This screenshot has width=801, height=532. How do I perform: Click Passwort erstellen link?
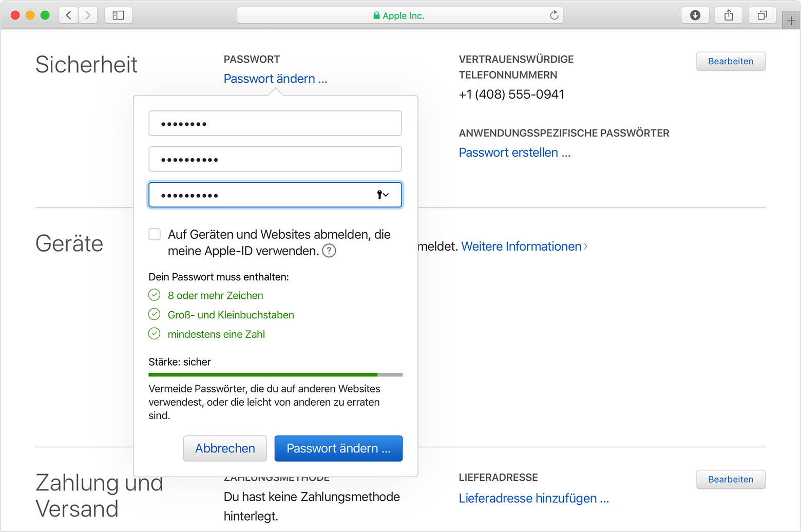pyautogui.click(x=514, y=153)
